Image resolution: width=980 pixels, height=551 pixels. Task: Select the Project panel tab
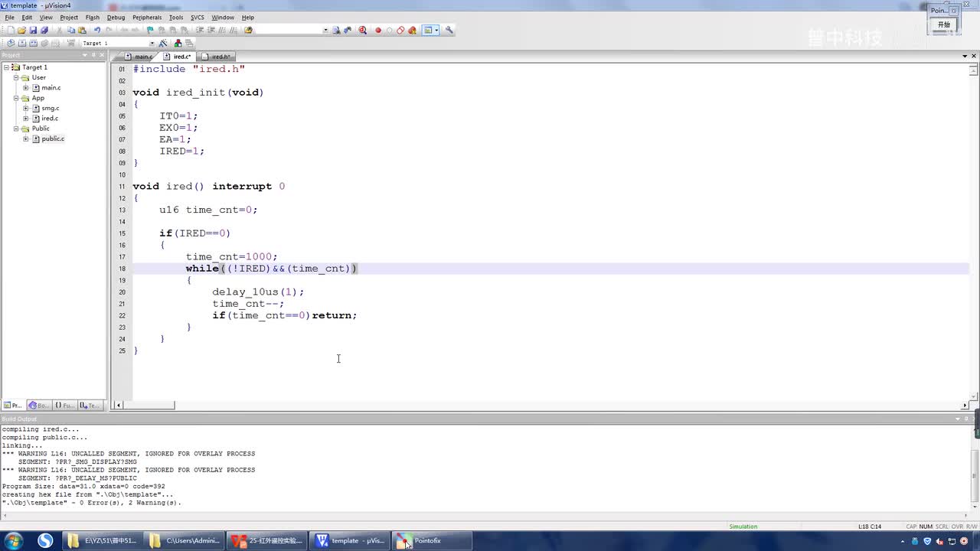pos(13,406)
